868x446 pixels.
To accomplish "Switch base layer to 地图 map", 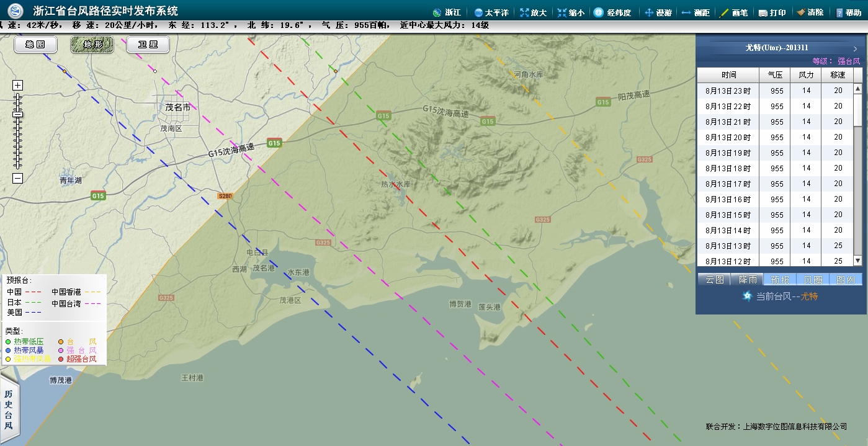I will click(35, 45).
